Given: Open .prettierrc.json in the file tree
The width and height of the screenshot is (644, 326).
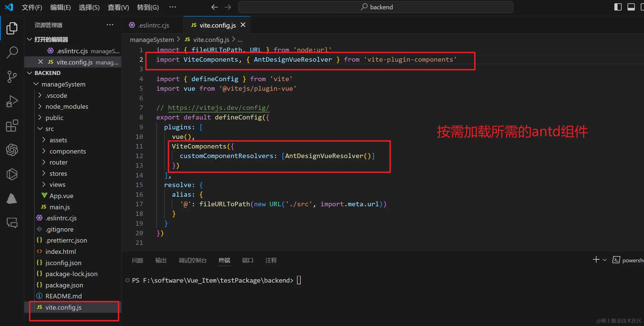Looking at the screenshot, I should coord(73,240).
